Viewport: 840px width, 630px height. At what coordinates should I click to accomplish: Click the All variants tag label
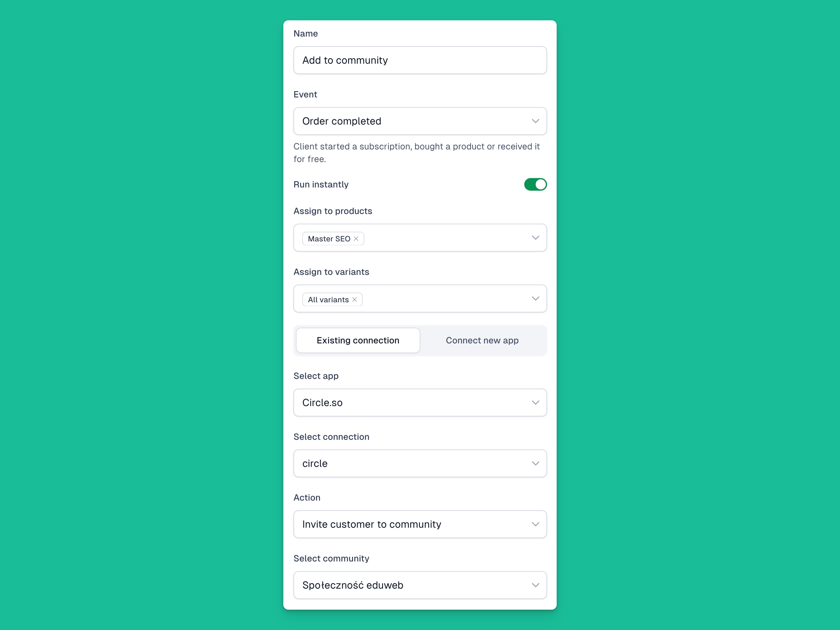(328, 300)
